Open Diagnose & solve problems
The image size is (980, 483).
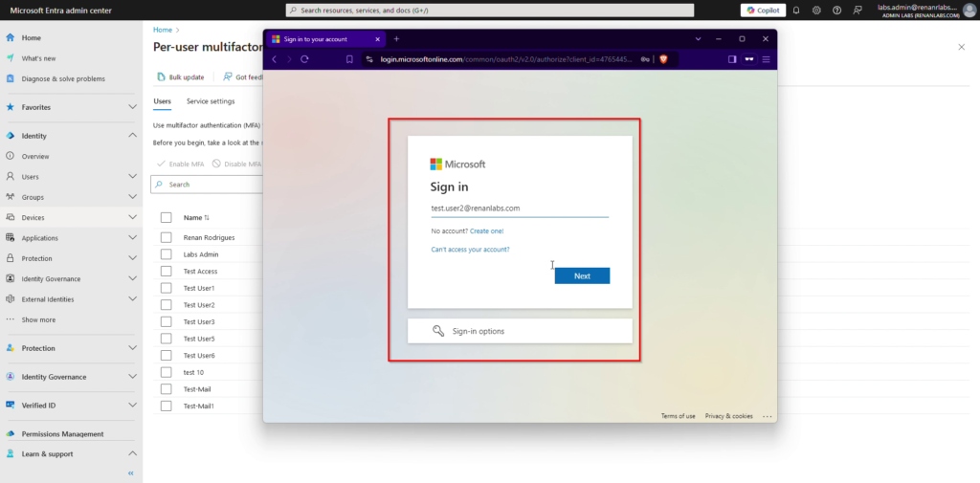click(63, 78)
